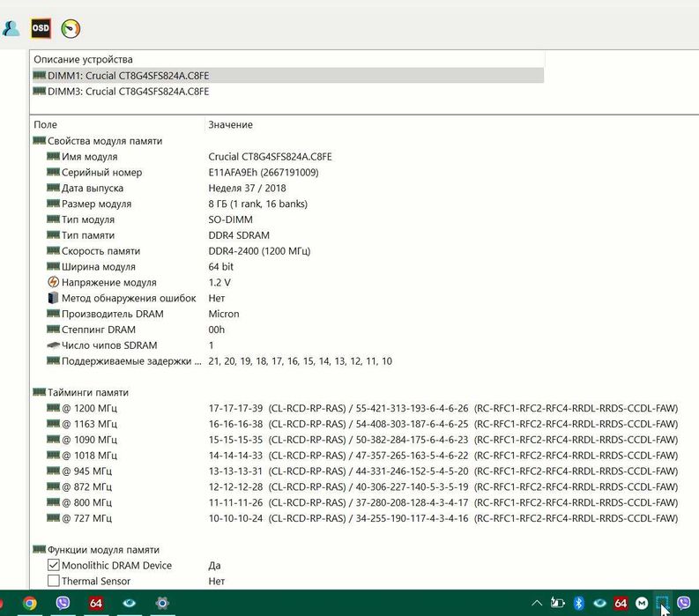
Task: Switch to AIDA64 taskbar button
Action: click(x=96, y=603)
